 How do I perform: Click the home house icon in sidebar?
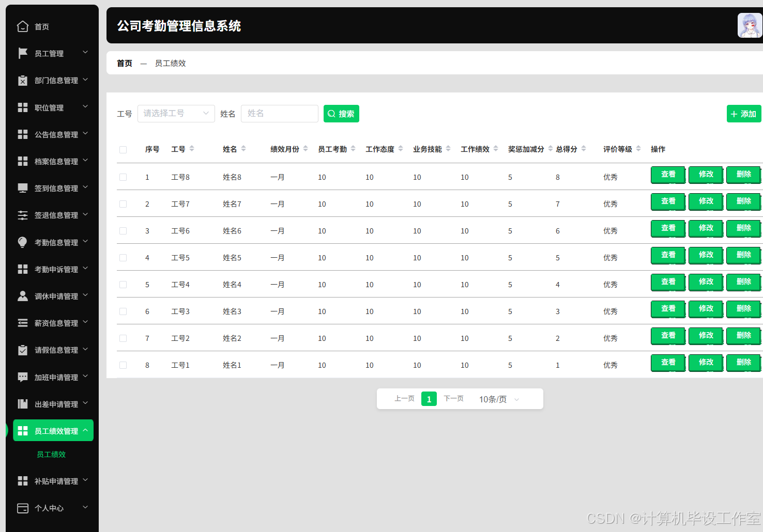[23, 26]
